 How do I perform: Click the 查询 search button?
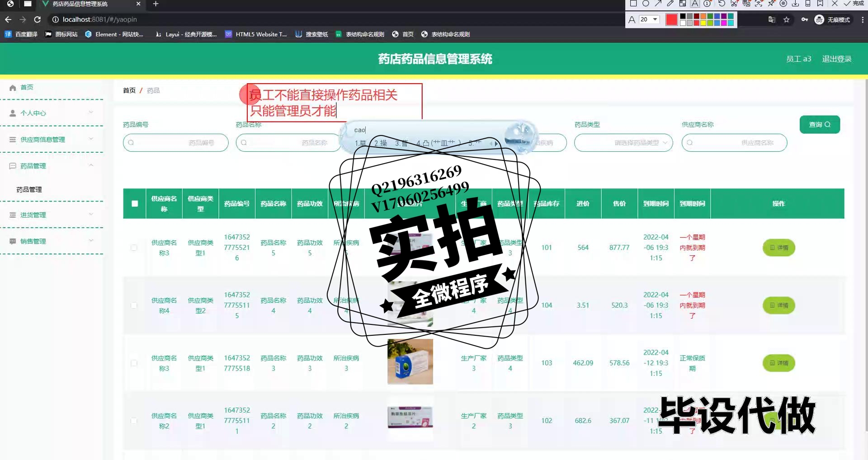[820, 125]
